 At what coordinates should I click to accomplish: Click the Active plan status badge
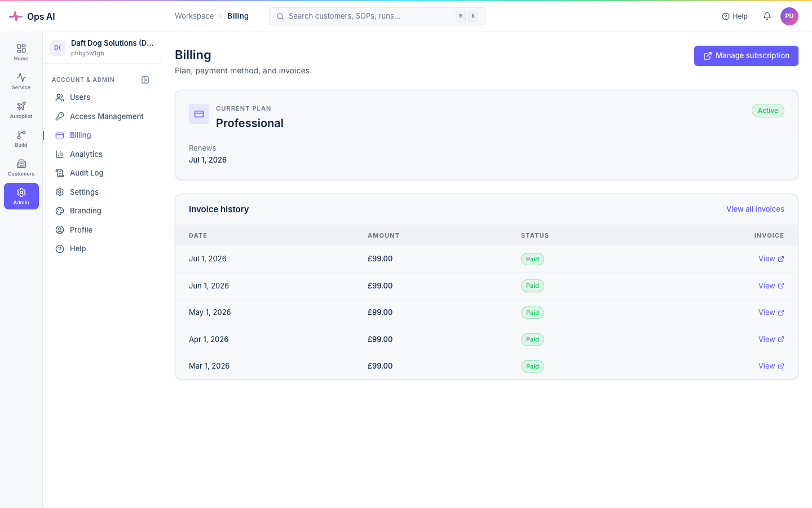point(767,111)
